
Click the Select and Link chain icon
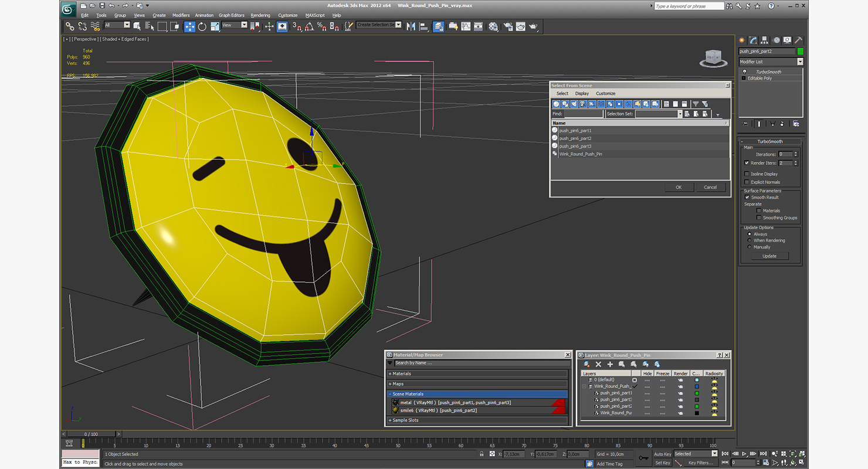click(70, 26)
